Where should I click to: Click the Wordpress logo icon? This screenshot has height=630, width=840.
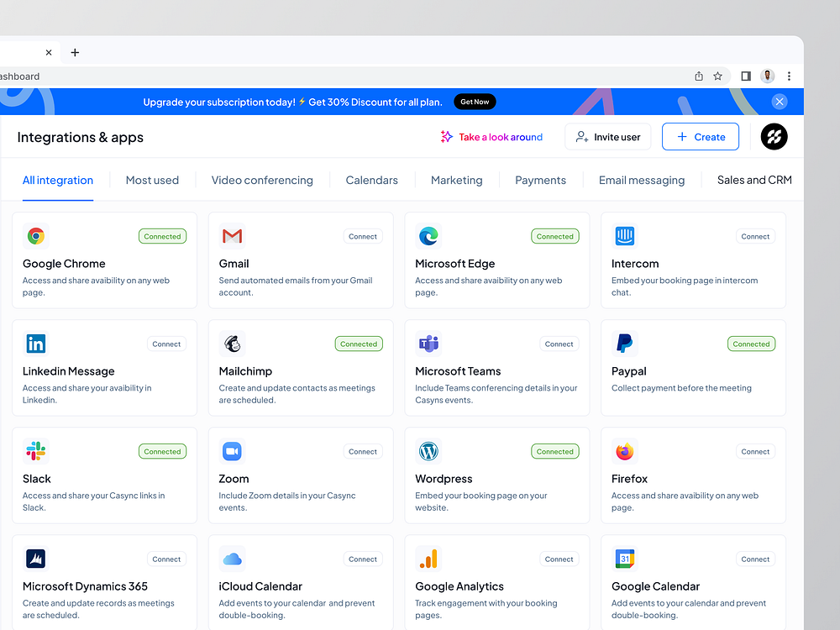click(x=428, y=451)
